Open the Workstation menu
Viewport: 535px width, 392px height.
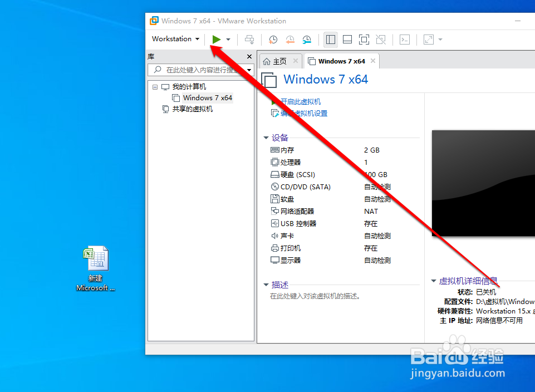click(x=175, y=39)
